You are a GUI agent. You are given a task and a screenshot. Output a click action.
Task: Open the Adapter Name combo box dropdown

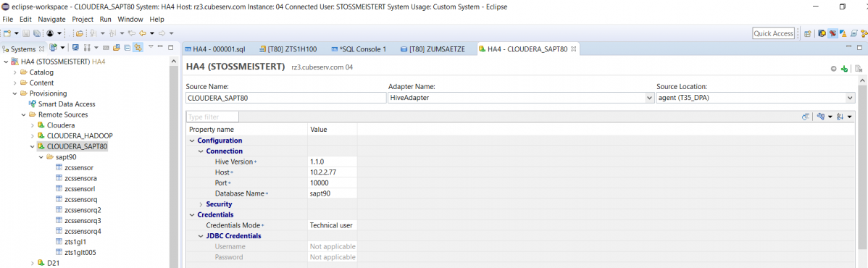point(649,98)
